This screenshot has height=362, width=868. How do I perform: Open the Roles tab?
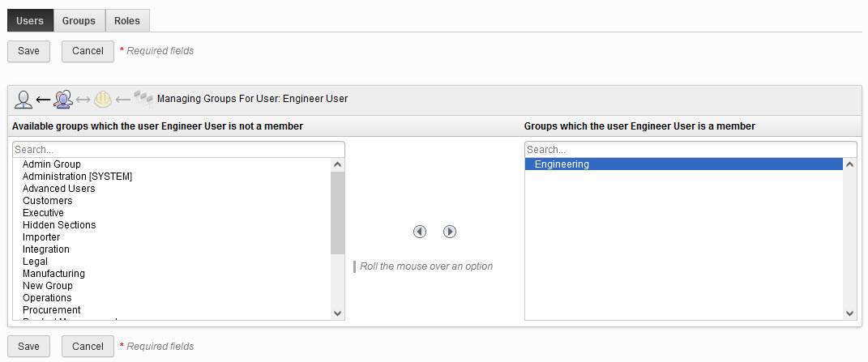pos(127,21)
